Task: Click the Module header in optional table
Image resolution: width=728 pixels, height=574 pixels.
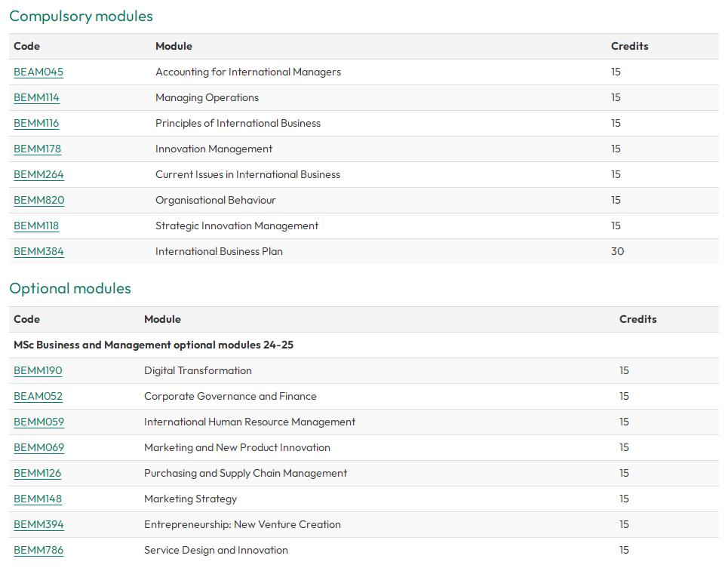Action: [162, 319]
